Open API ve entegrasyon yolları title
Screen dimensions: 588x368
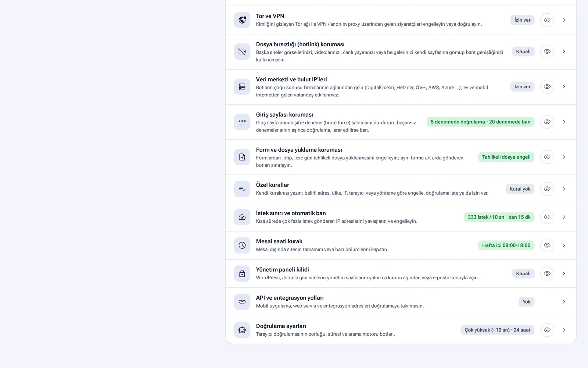[290, 298]
